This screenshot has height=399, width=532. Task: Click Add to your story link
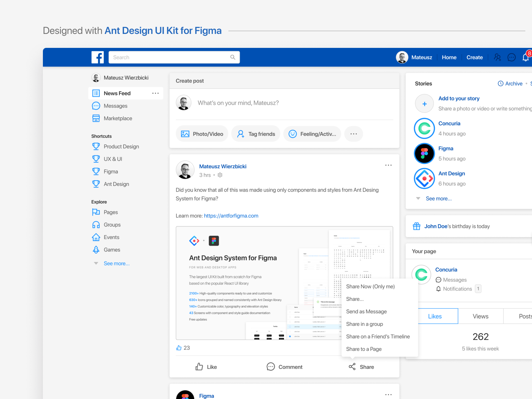tap(459, 98)
